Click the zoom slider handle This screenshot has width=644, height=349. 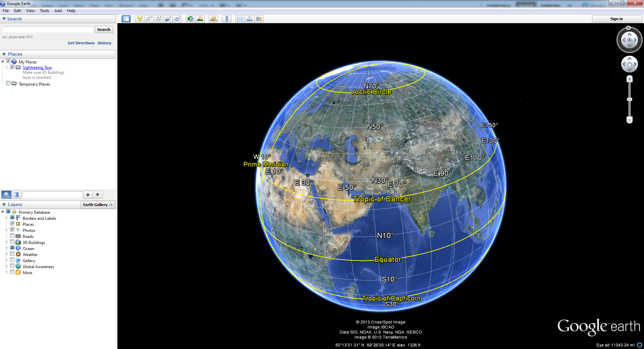point(630,99)
